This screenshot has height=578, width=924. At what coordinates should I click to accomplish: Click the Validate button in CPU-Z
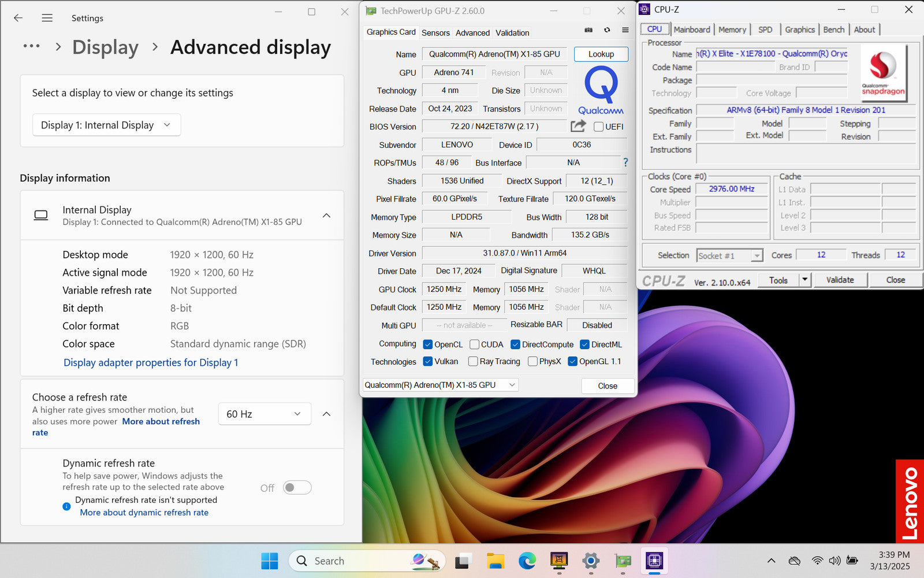pyautogui.click(x=840, y=280)
